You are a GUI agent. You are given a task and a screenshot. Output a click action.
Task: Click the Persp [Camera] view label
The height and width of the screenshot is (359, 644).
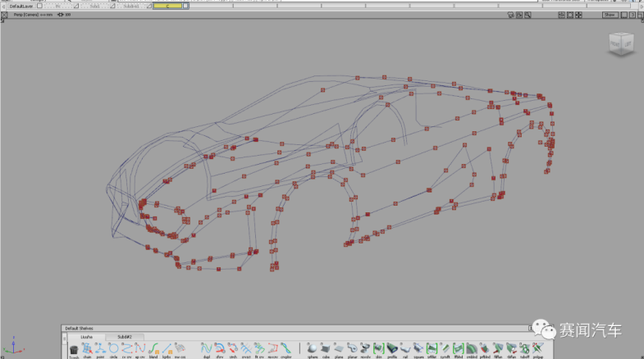(23, 15)
